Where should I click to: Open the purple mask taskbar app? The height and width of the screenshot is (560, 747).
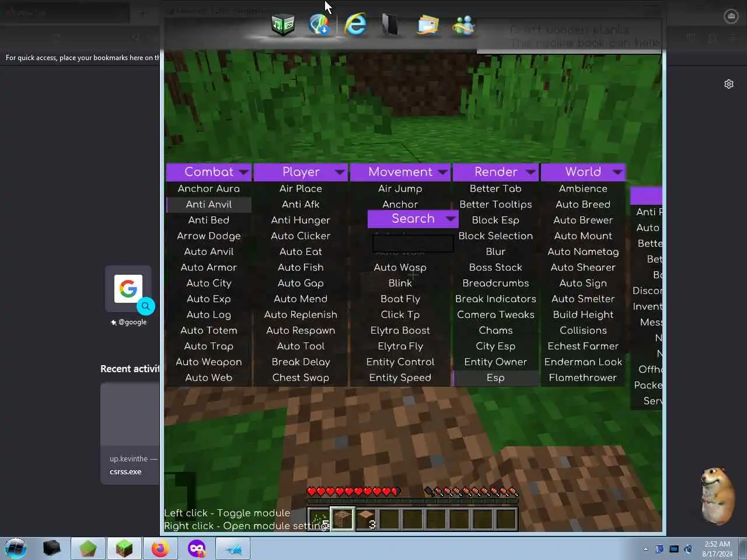[197, 548]
